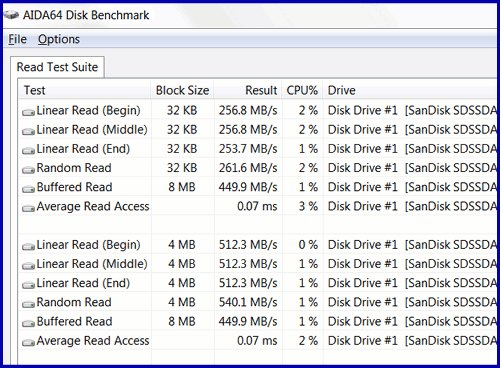Screen dimensions: 500x368
Task: Select second Average Read Access row label
Action: (x=93, y=341)
